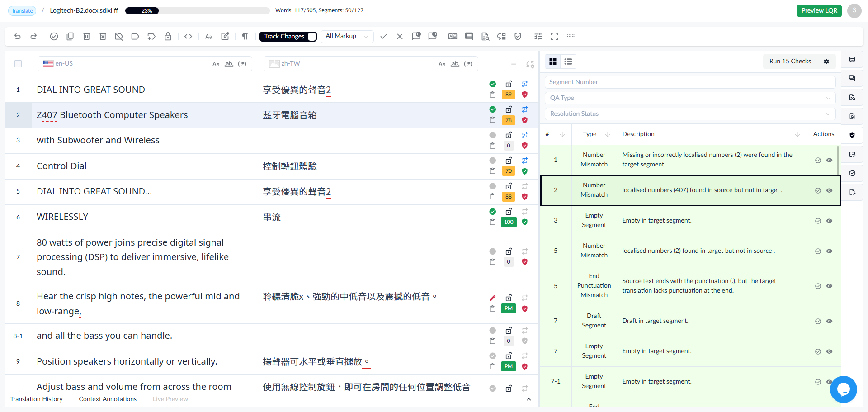Open the comment icon in right sidebar
Viewport: 868px width, 412px height.
point(852,78)
